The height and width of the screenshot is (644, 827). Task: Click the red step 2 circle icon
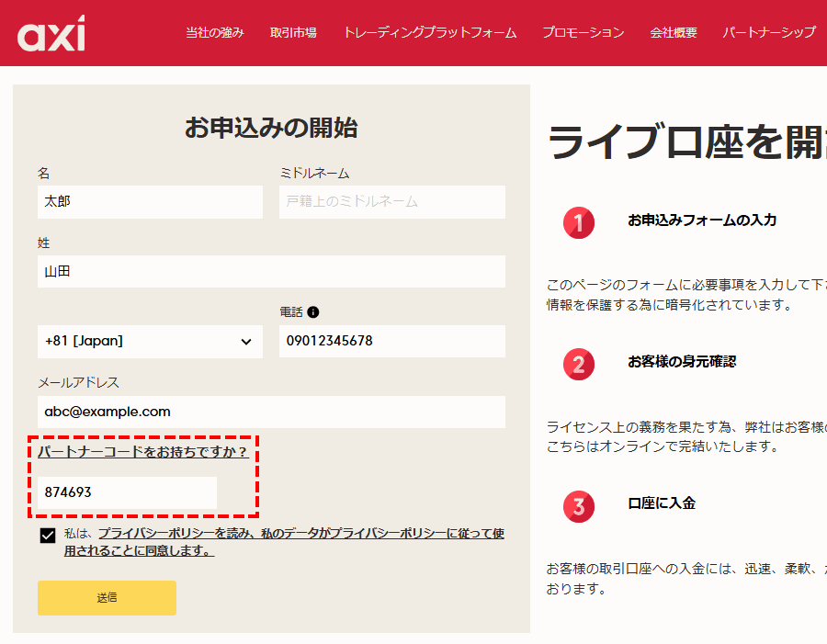pyautogui.click(x=579, y=364)
